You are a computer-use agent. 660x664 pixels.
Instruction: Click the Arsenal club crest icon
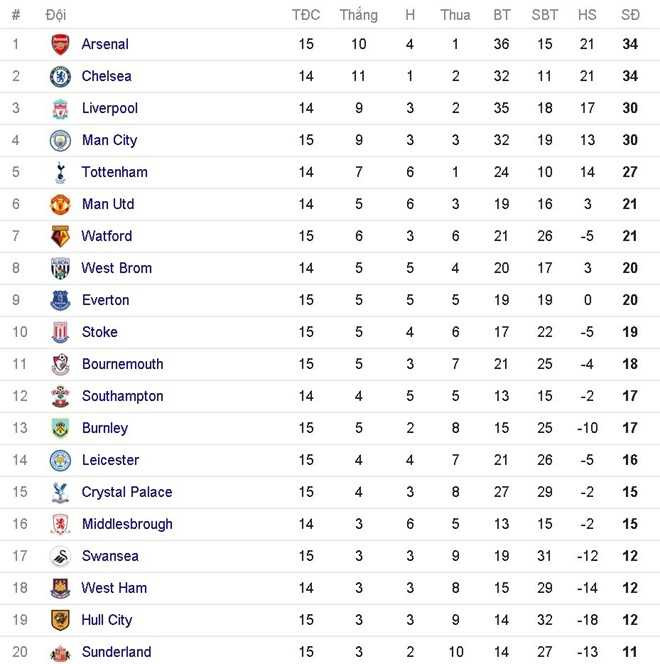click(x=61, y=44)
